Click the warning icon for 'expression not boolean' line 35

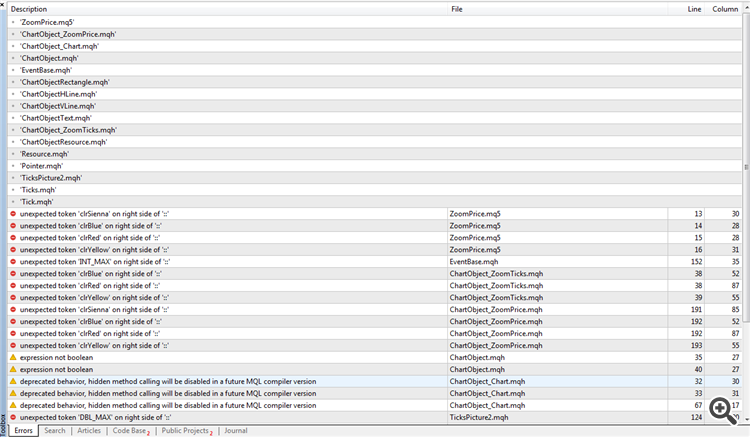click(x=13, y=357)
